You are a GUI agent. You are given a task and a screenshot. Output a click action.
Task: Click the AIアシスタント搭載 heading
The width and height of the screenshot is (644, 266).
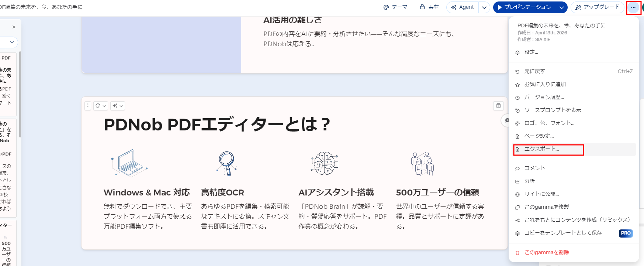336,192
